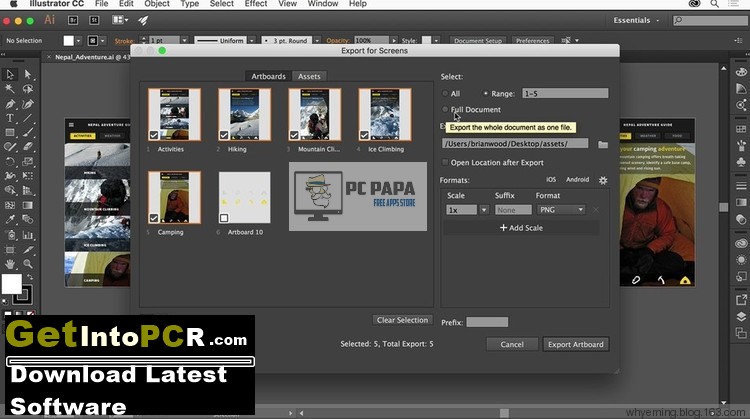Expand the Opacity slider arrow
The width and height of the screenshot is (750, 419).
click(394, 41)
